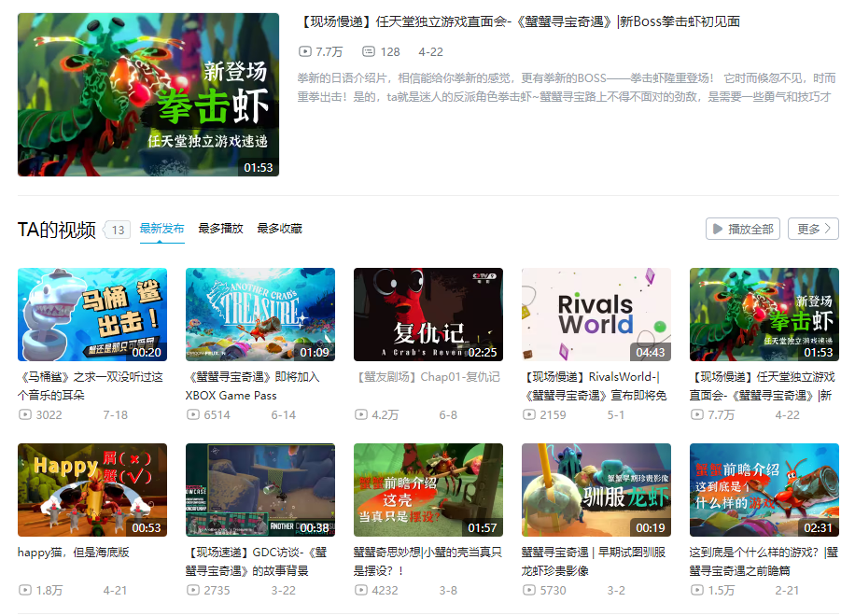
Task: Open the Happy 蟹 video thumbnail
Action: tap(92, 490)
